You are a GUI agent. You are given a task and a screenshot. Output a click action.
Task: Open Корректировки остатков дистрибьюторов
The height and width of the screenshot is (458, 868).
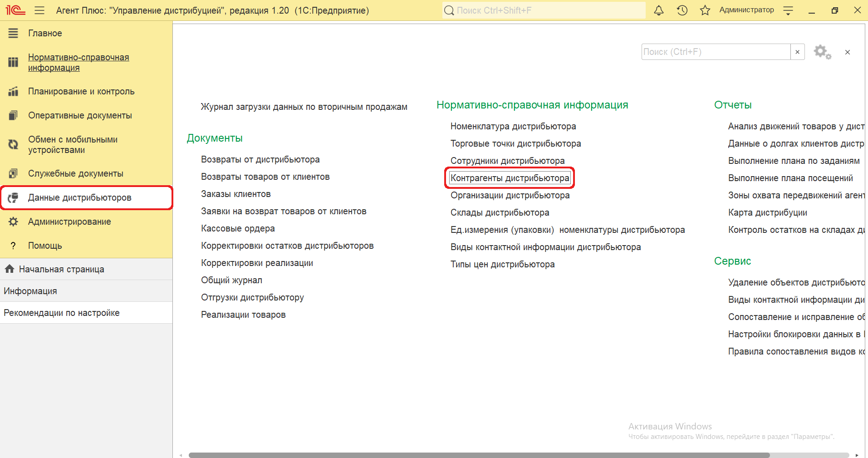click(x=287, y=246)
